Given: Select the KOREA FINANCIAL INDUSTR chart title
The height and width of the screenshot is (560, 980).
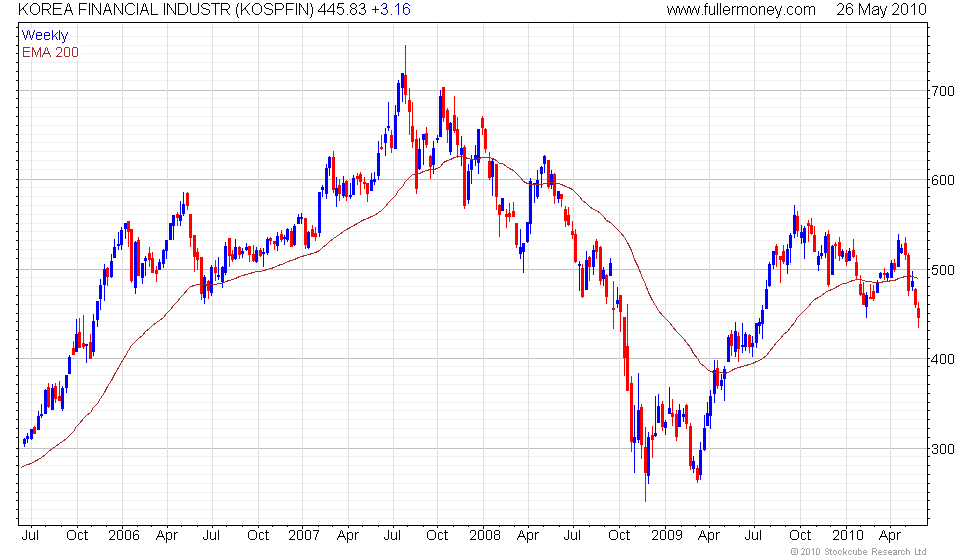Looking at the screenshot, I should [166, 9].
